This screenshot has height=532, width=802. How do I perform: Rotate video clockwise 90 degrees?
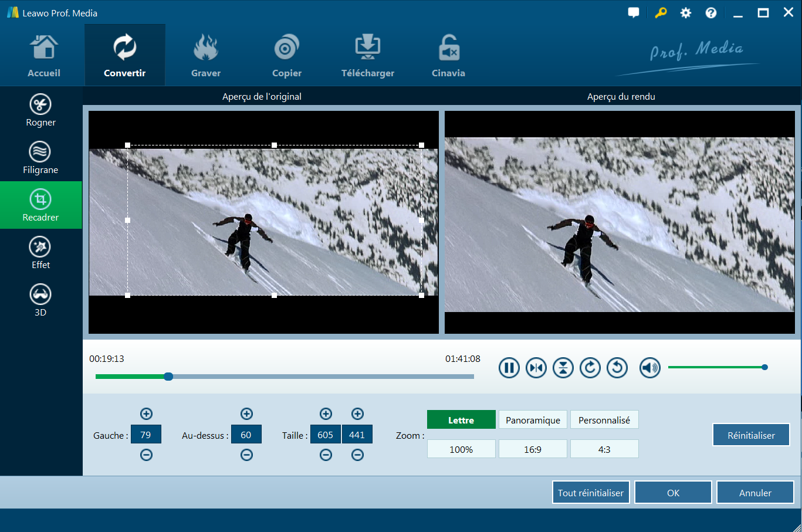point(590,368)
